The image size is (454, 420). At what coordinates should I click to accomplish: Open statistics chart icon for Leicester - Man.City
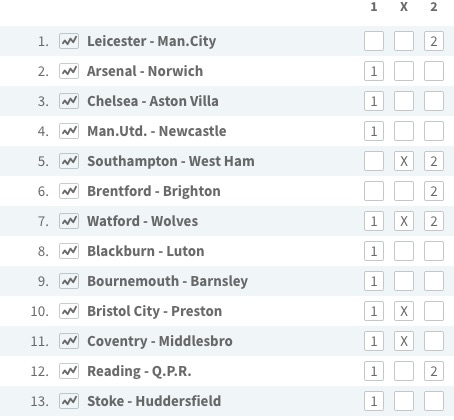[x=69, y=41]
